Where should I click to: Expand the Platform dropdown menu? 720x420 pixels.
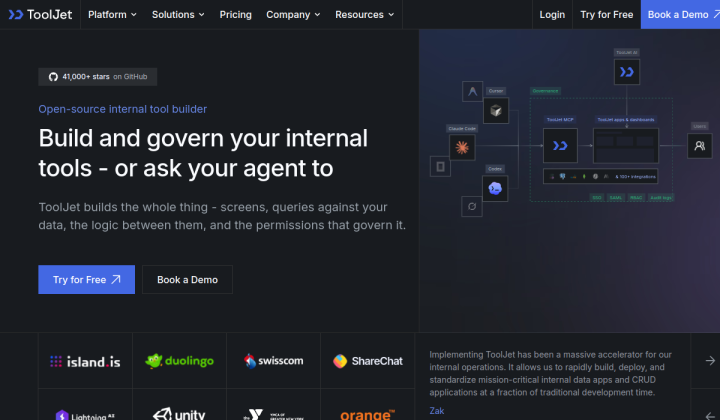click(x=112, y=15)
